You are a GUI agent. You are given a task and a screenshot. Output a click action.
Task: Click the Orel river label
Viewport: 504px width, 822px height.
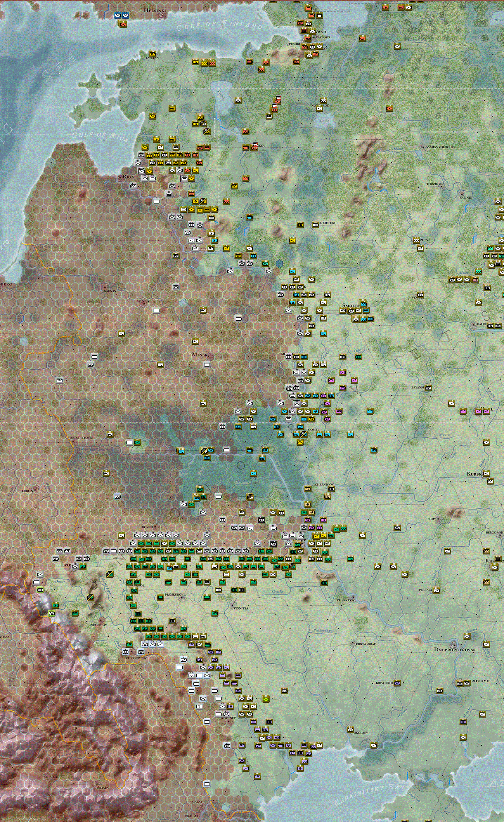pyautogui.click(x=437, y=617)
